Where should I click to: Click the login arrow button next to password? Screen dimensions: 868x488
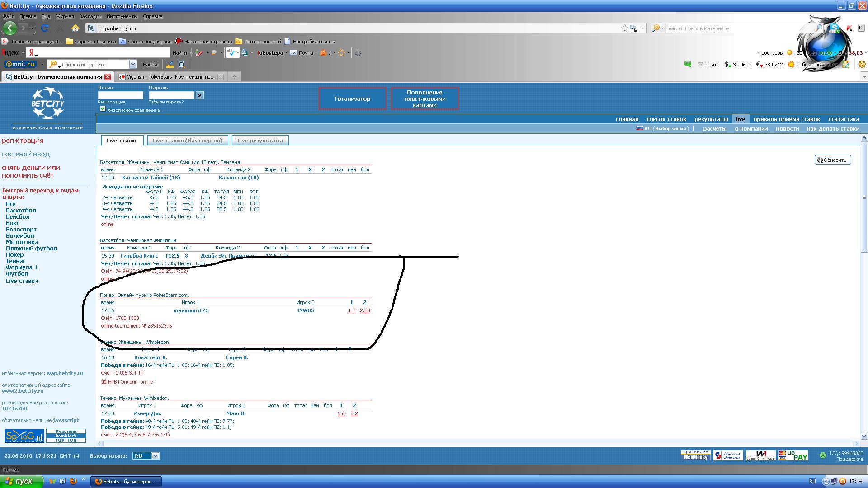pos(199,95)
